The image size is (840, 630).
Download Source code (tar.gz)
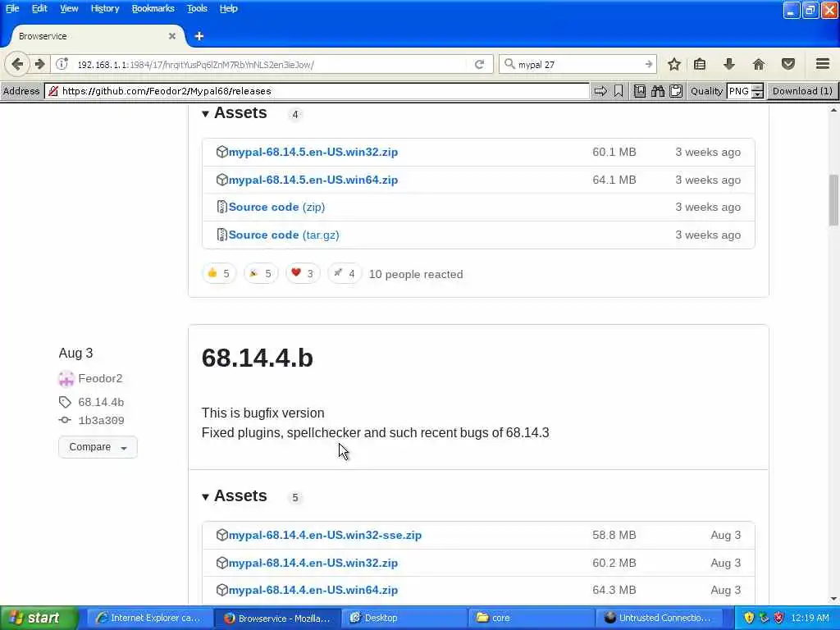[283, 235]
